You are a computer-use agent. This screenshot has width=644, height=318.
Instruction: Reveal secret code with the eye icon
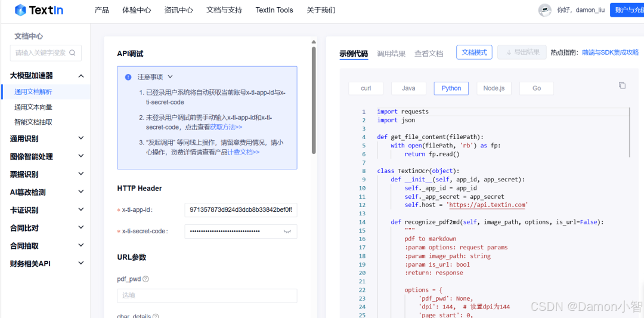point(287,231)
